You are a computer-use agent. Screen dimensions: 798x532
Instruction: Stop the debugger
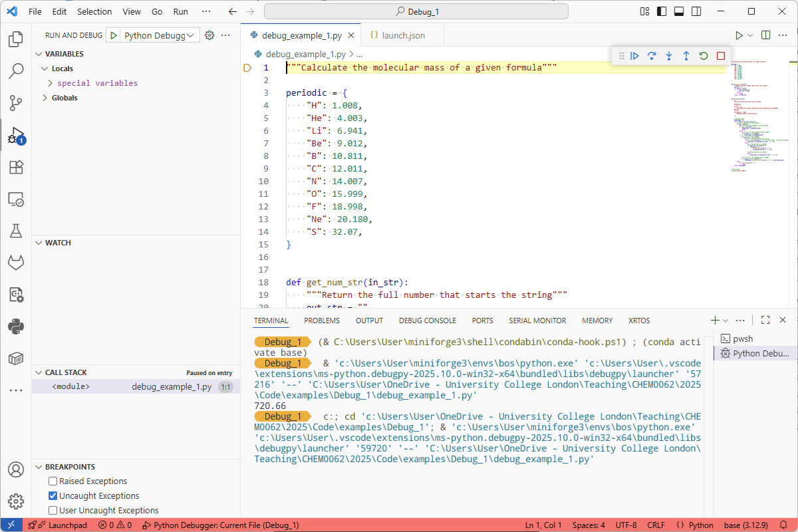tap(721, 56)
